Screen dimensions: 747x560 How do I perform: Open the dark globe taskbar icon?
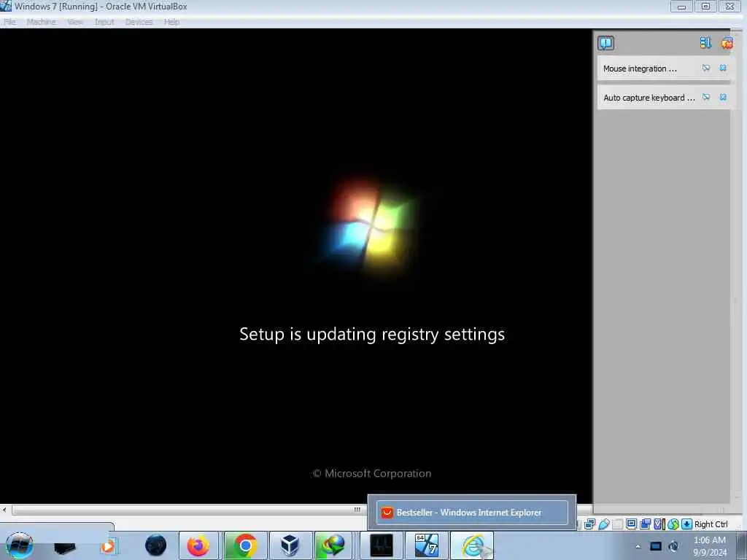point(155,545)
